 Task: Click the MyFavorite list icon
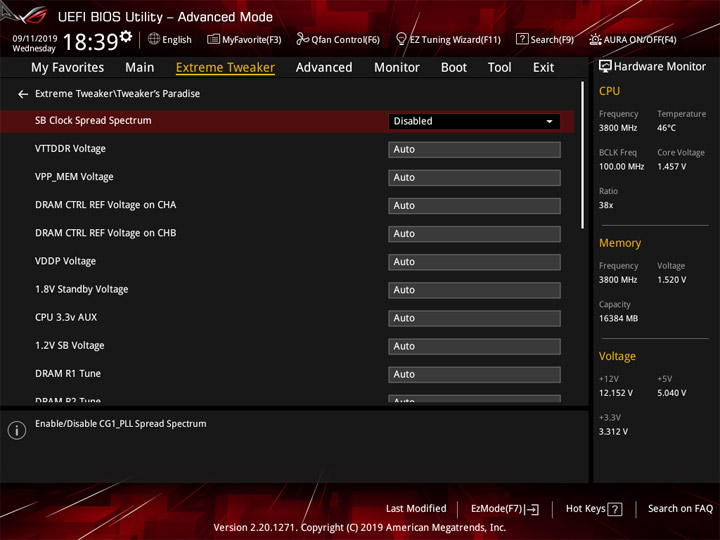(213, 39)
